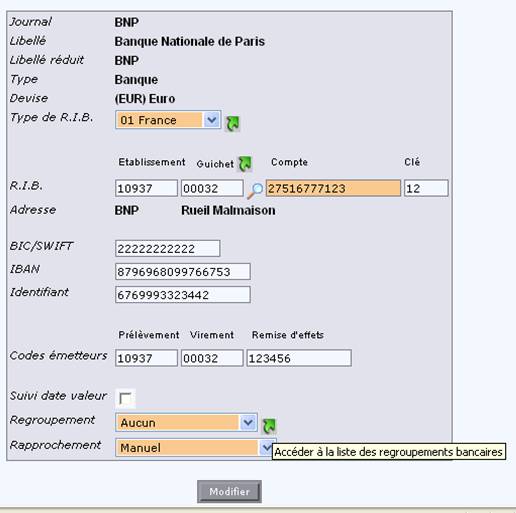516x513 pixels.
Task: Click green arrow icon beside Type de R.I.B.
Action: (233, 124)
